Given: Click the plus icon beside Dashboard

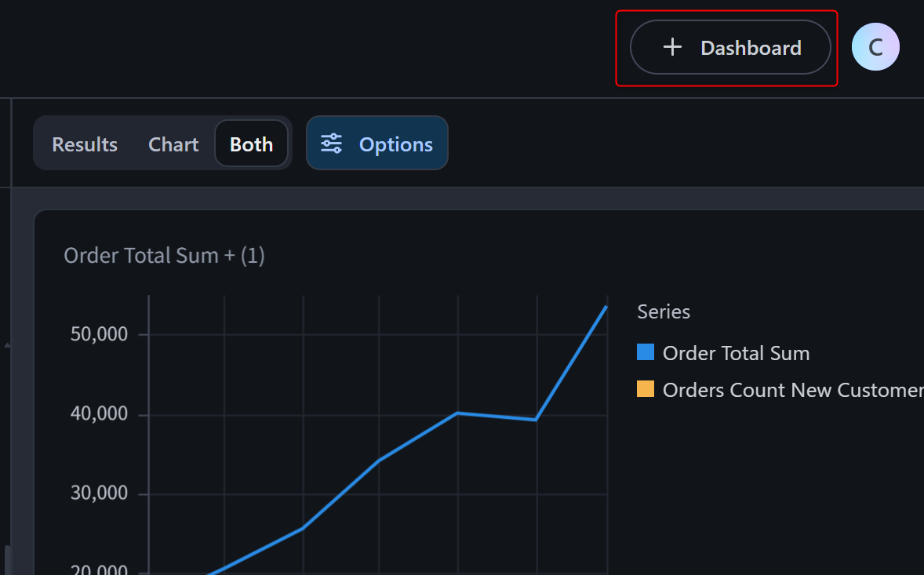Looking at the screenshot, I should coord(672,48).
